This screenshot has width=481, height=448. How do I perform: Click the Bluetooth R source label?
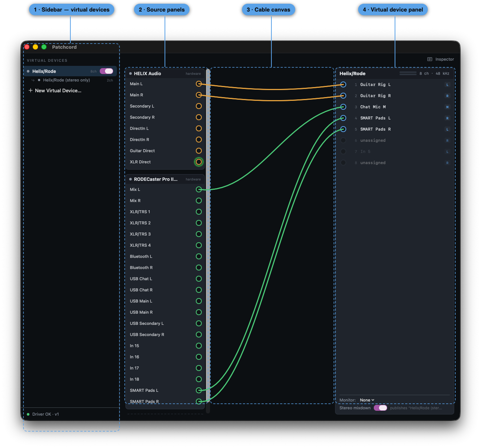click(x=141, y=268)
